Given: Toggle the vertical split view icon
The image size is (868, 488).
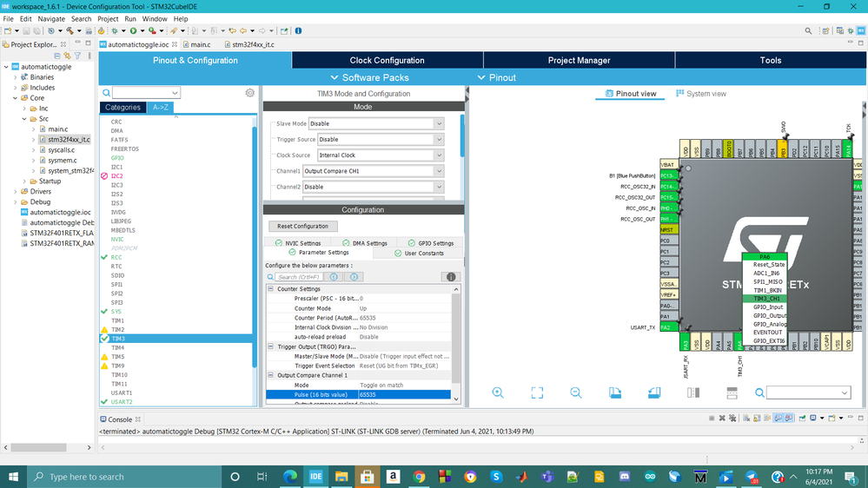Looking at the screenshot, I should coord(693,392).
